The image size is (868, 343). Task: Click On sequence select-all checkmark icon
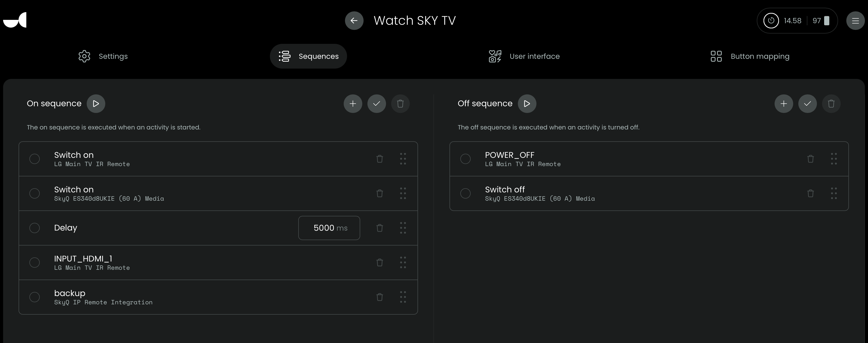pos(376,103)
